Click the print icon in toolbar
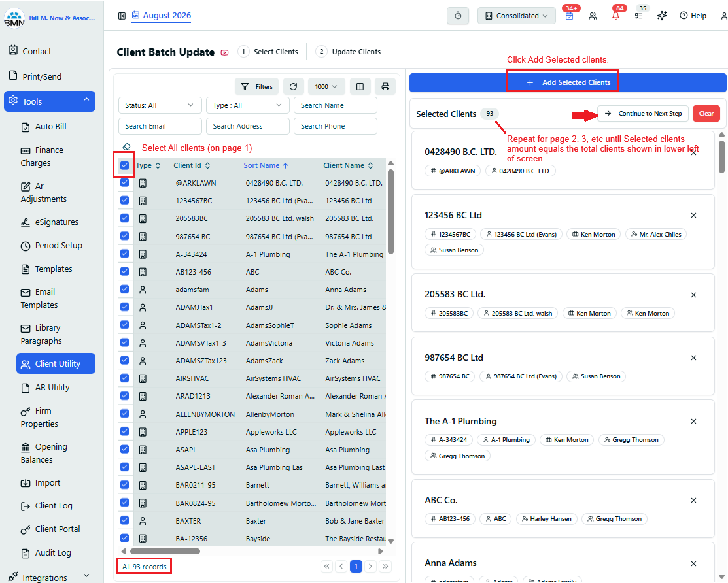The image size is (728, 583). pos(385,87)
